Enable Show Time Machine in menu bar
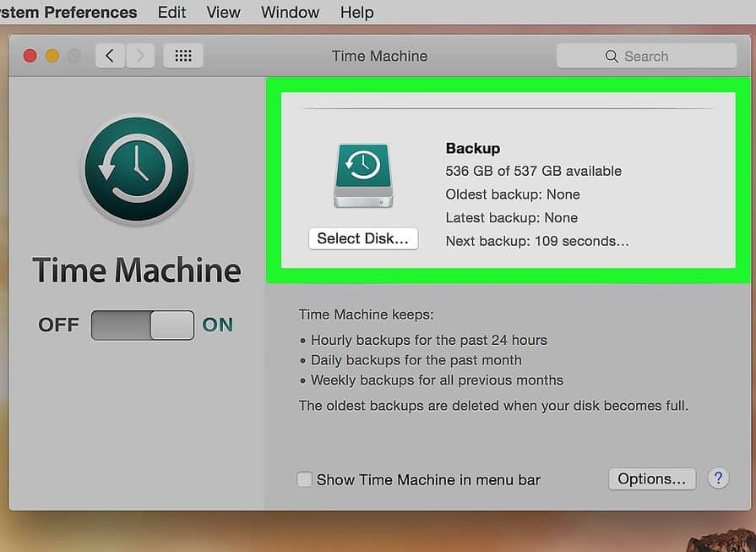Image resolution: width=756 pixels, height=552 pixels. coord(304,479)
